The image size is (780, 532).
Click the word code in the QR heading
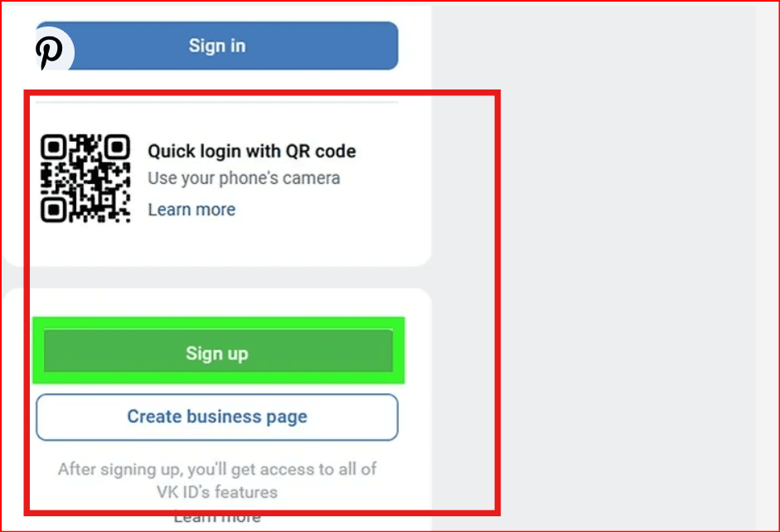(x=335, y=151)
